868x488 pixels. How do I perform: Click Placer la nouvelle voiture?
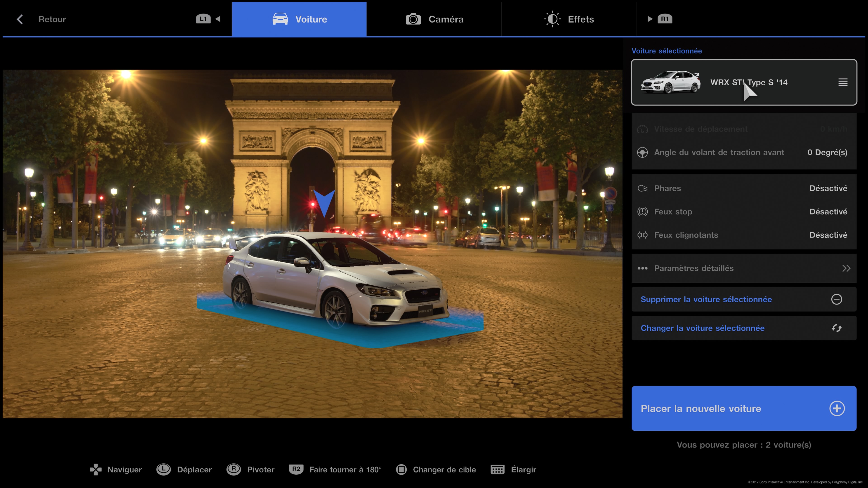coord(744,408)
